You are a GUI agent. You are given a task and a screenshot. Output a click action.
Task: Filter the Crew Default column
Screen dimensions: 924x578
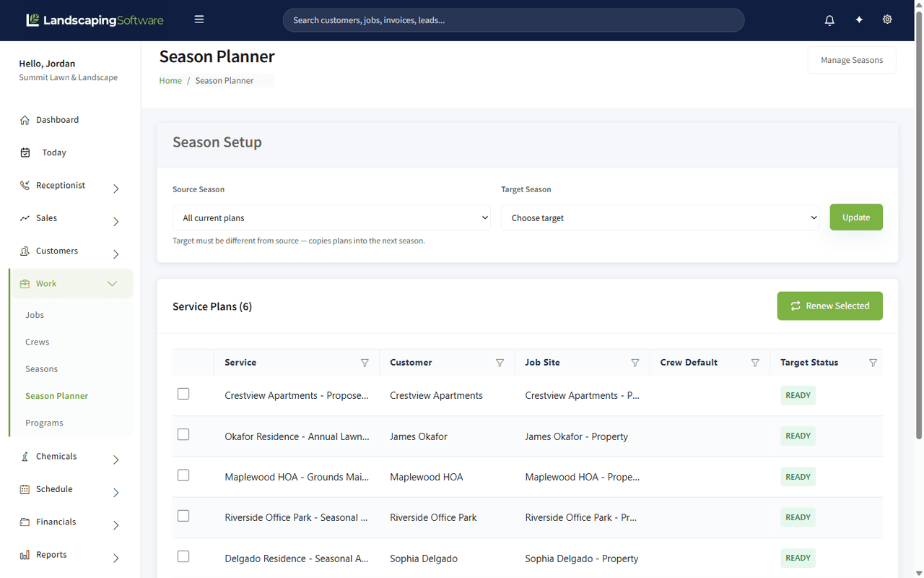click(755, 363)
